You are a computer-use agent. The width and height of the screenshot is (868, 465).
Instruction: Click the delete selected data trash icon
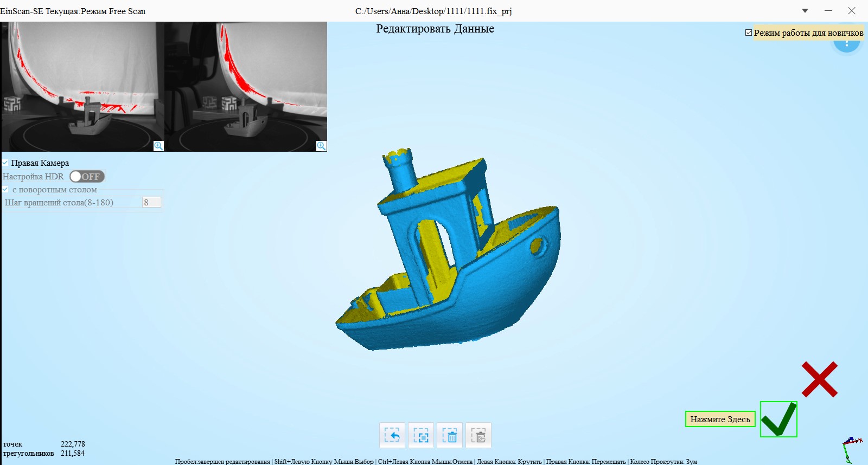coord(449,435)
